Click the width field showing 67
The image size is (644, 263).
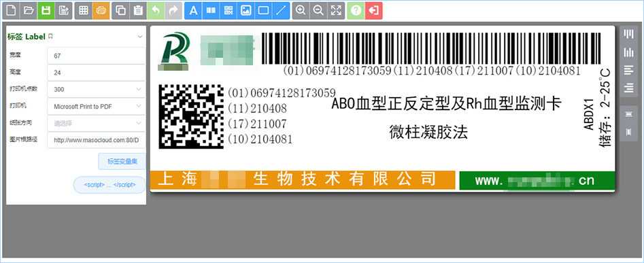point(97,56)
